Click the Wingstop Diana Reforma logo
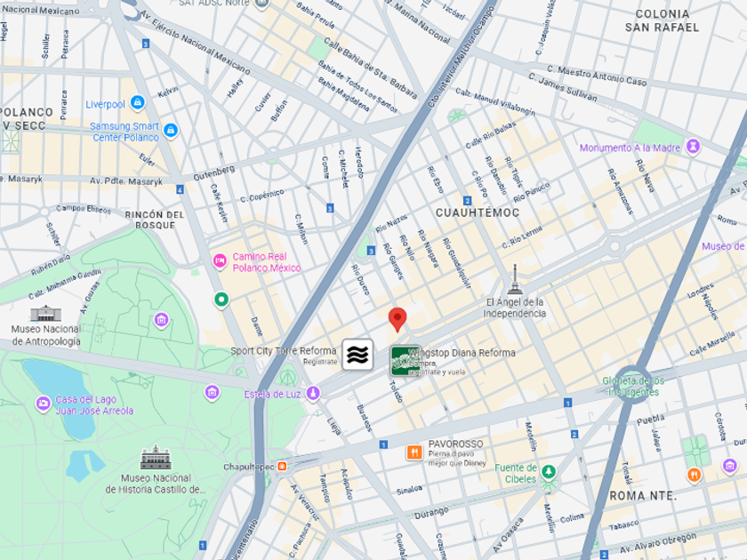This screenshot has width=747, height=560. tap(405, 361)
